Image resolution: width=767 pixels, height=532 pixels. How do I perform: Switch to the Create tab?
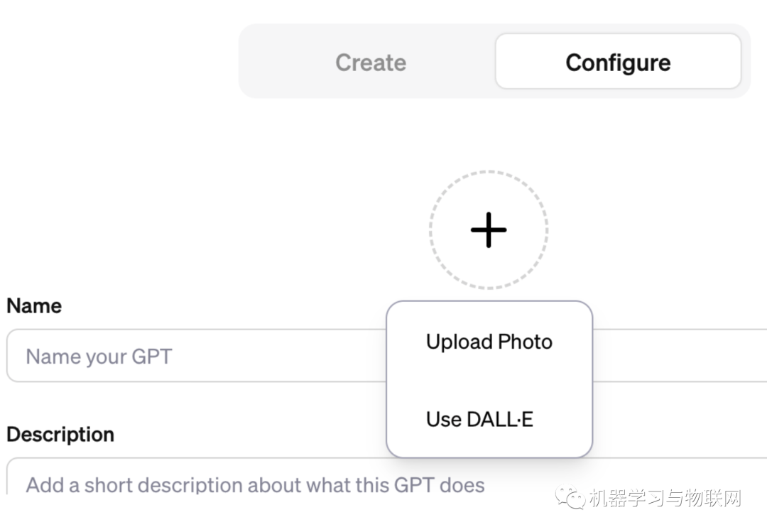[371, 63]
